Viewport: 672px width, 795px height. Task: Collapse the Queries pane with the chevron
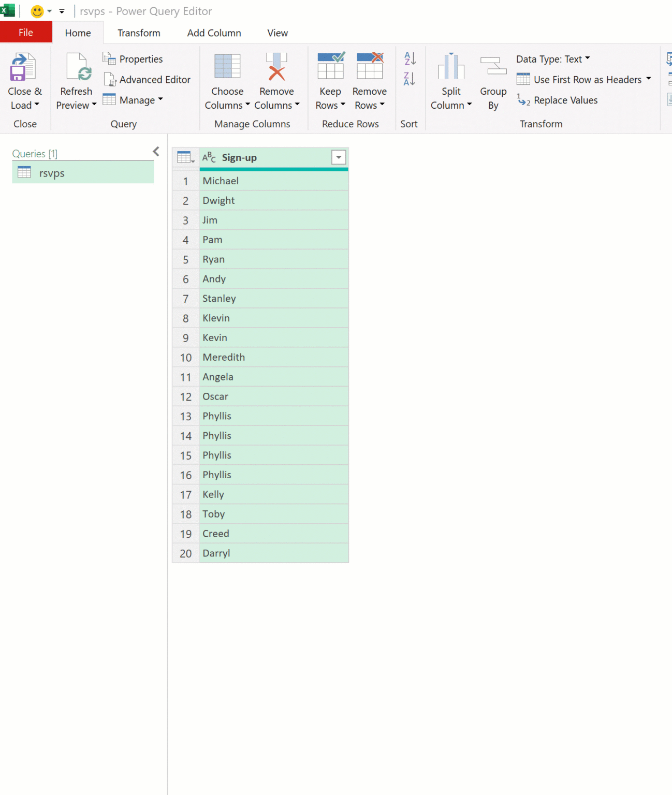pyautogui.click(x=156, y=152)
